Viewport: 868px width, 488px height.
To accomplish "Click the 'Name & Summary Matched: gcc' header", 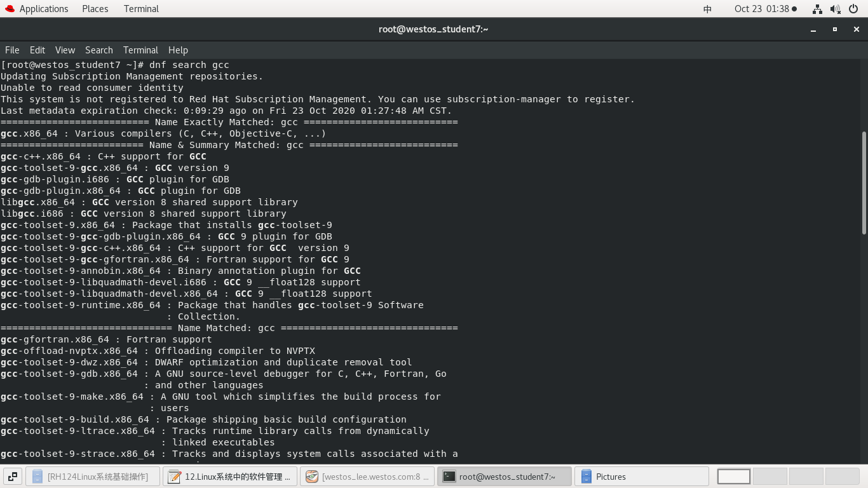I will (229, 145).
